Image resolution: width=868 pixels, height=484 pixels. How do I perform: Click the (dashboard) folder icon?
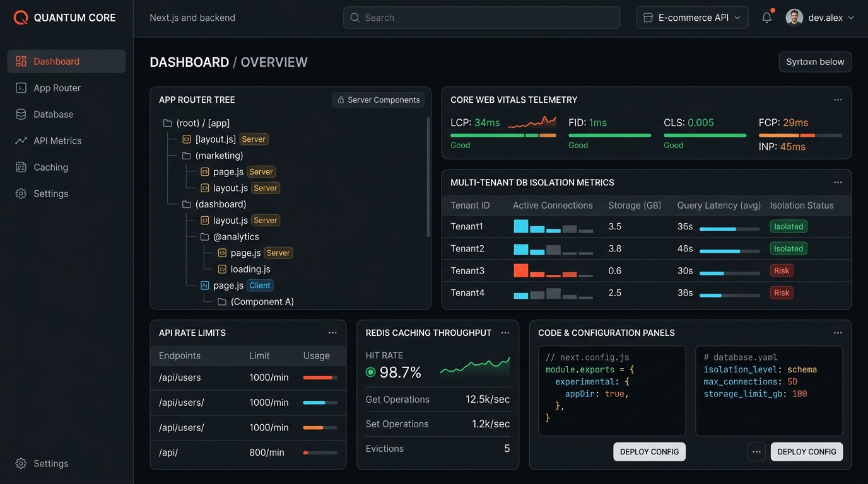[x=186, y=204]
